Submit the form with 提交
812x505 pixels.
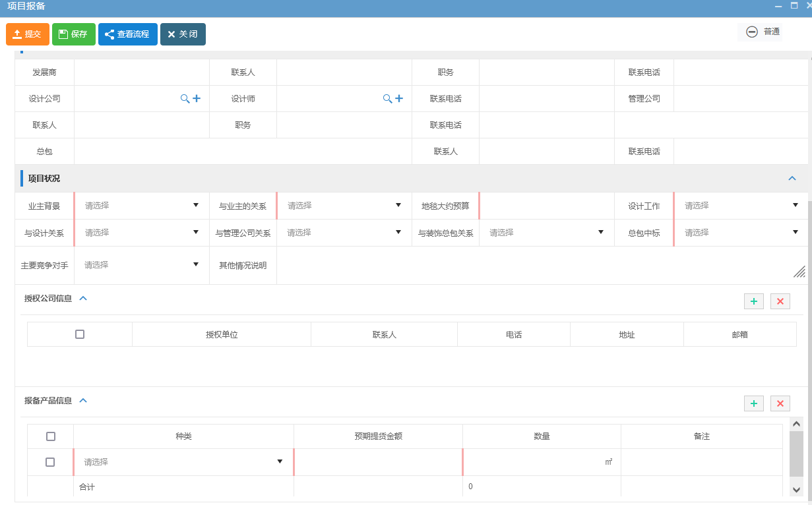pyautogui.click(x=27, y=34)
